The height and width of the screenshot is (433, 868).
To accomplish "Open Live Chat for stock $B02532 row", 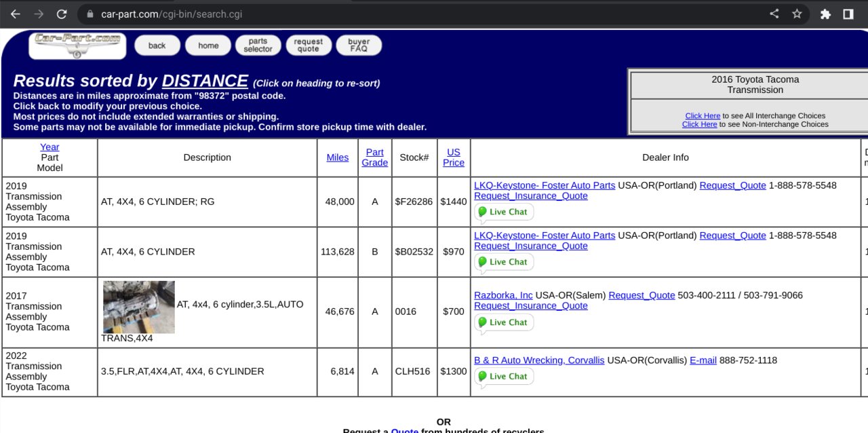I will pyautogui.click(x=504, y=262).
